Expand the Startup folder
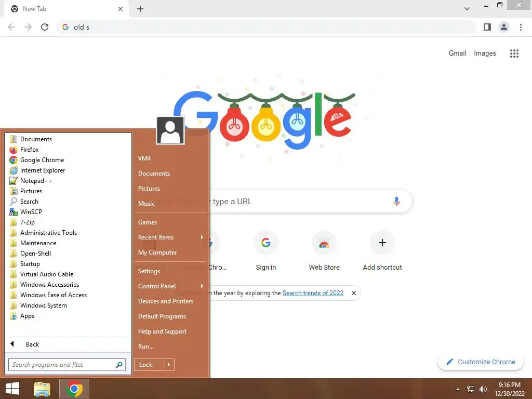This screenshot has width=532, height=399. (x=30, y=264)
